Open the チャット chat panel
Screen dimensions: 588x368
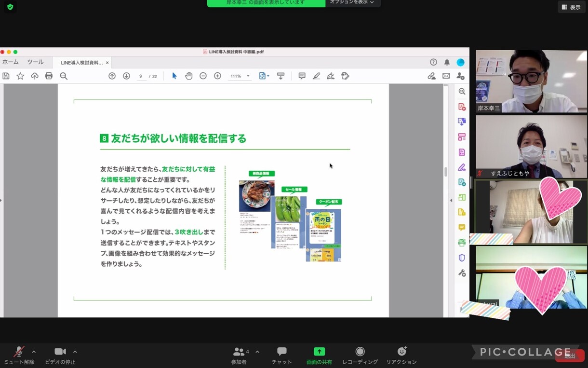pyautogui.click(x=282, y=355)
